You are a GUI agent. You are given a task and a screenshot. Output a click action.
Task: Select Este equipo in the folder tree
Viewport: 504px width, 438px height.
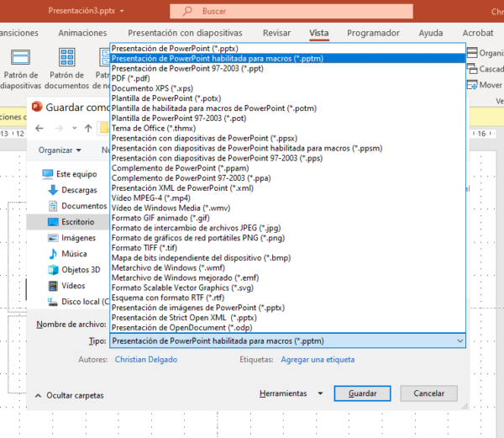tap(70, 174)
